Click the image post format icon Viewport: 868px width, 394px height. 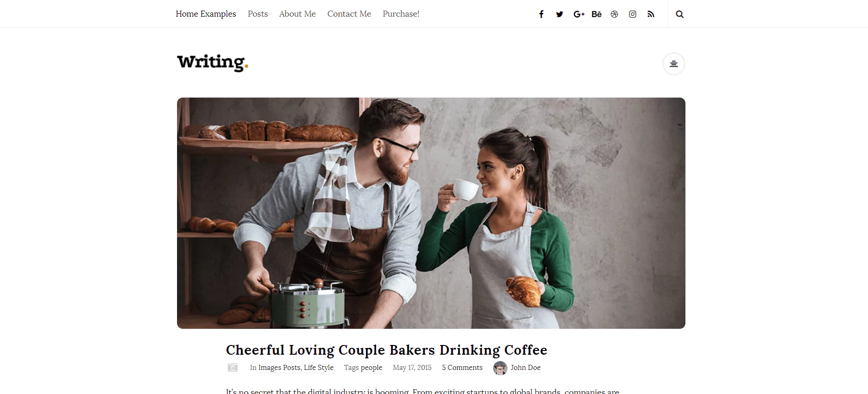[x=233, y=368]
